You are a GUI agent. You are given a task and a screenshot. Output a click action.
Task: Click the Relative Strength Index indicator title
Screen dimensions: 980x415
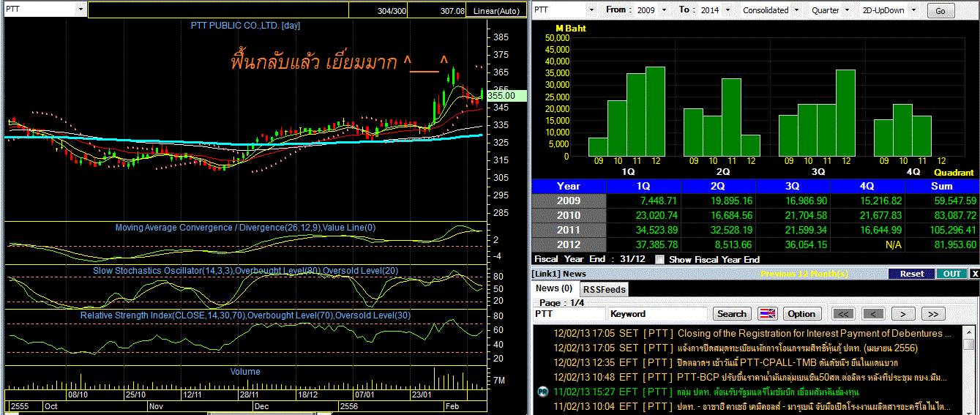tap(245, 315)
